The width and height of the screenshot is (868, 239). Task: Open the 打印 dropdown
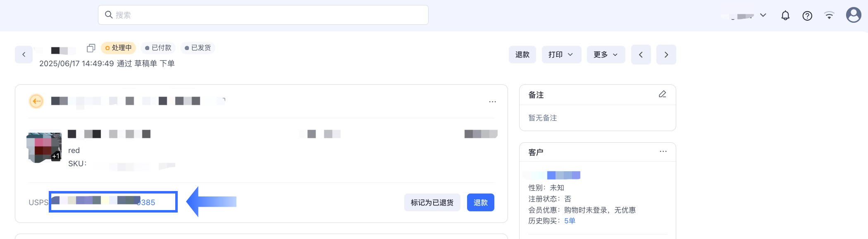561,55
